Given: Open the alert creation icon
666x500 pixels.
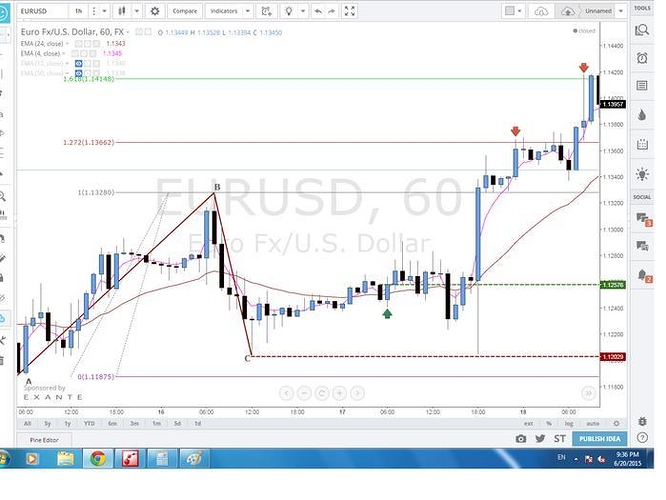Looking at the screenshot, I should pyautogui.click(x=266, y=11).
